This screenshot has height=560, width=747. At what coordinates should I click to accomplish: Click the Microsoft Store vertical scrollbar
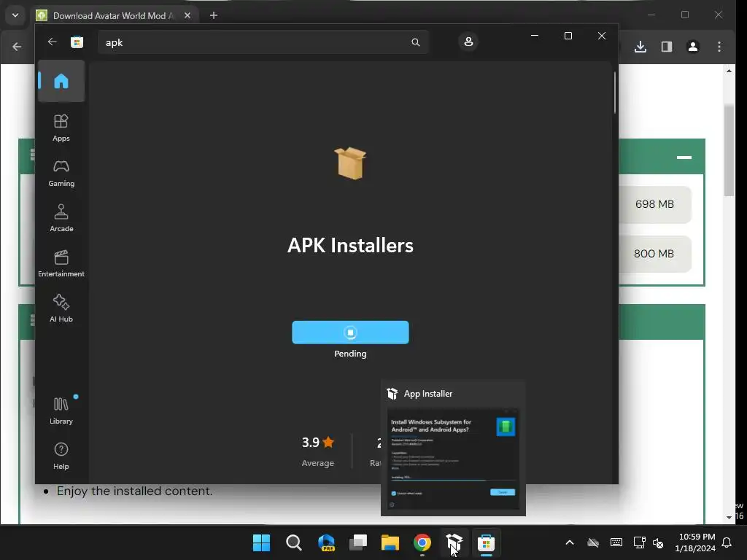tap(614, 93)
